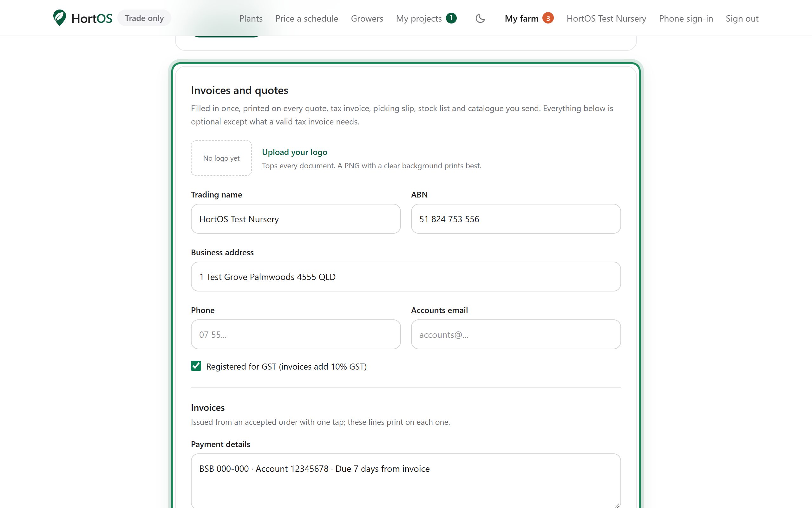Click the HortOS brand name text
Viewport: 812px width, 508px height.
(92, 18)
